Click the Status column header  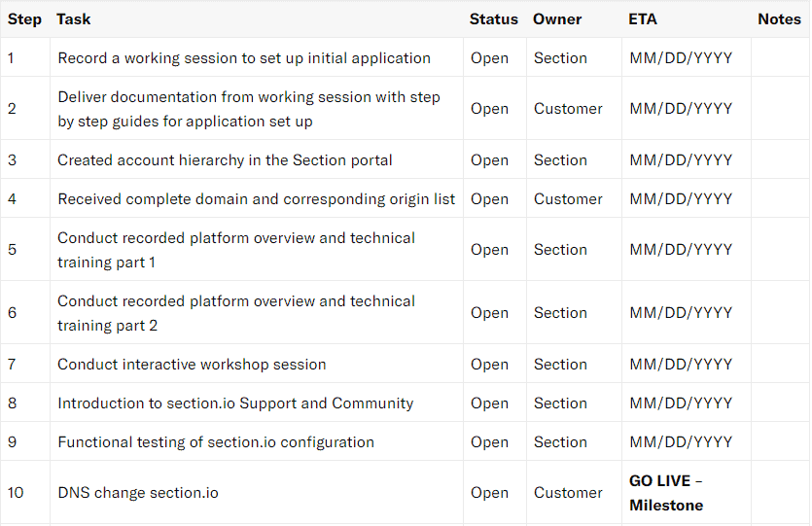pos(493,19)
